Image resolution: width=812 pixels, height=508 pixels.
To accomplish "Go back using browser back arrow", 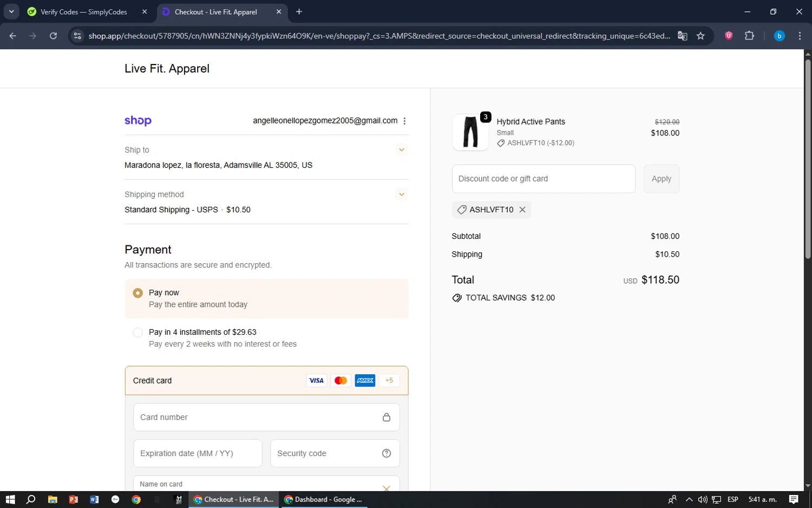I will coord(13,36).
